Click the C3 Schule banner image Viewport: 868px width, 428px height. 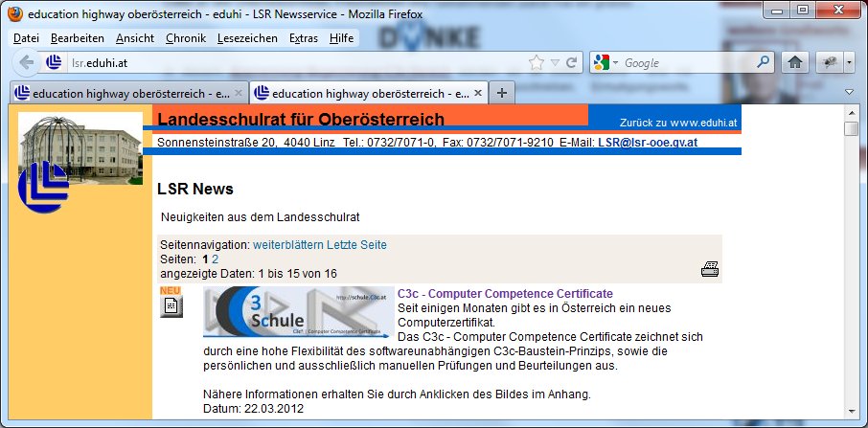tap(297, 313)
